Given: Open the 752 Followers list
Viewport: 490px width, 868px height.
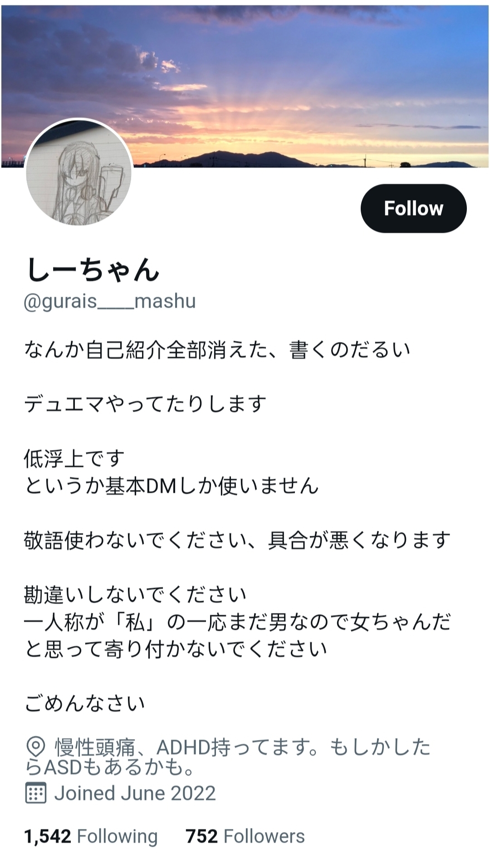Looking at the screenshot, I should pyautogui.click(x=245, y=836).
